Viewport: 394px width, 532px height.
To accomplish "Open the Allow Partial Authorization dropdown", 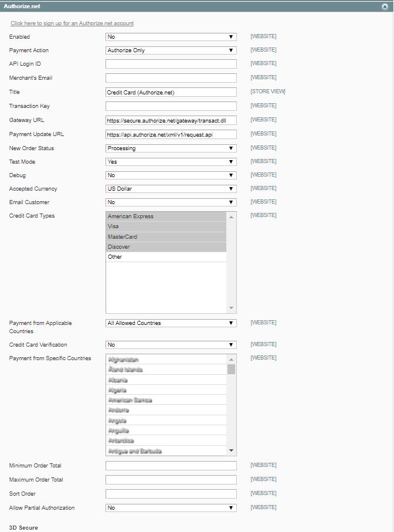I will [171, 508].
